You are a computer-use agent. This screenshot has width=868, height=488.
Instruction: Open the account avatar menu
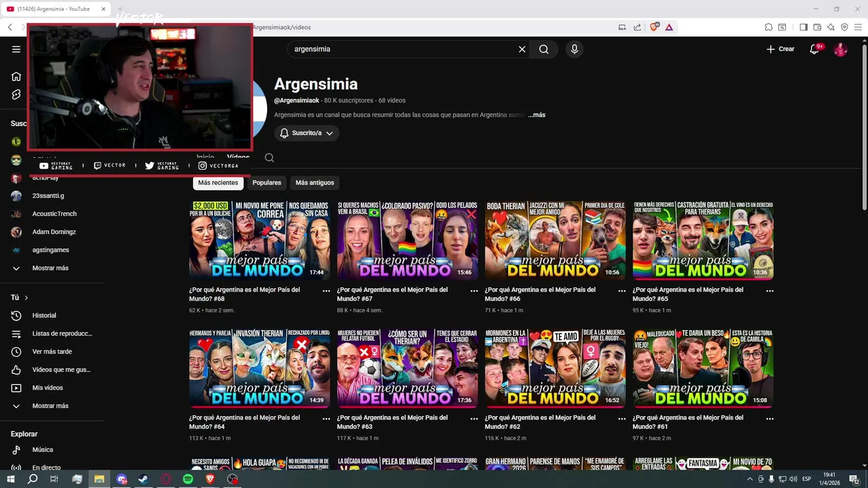coord(840,49)
